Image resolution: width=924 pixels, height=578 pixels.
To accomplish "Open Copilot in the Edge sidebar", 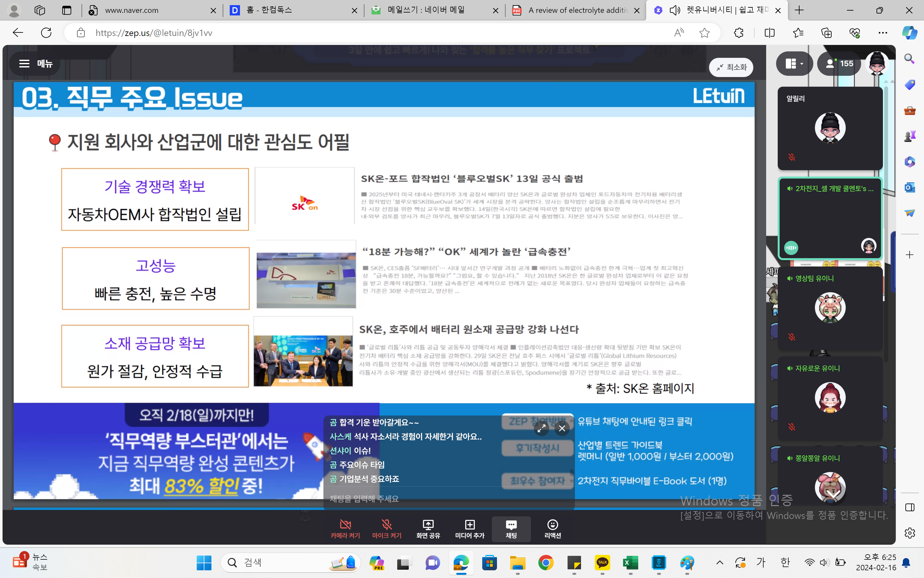I will point(910,33).
